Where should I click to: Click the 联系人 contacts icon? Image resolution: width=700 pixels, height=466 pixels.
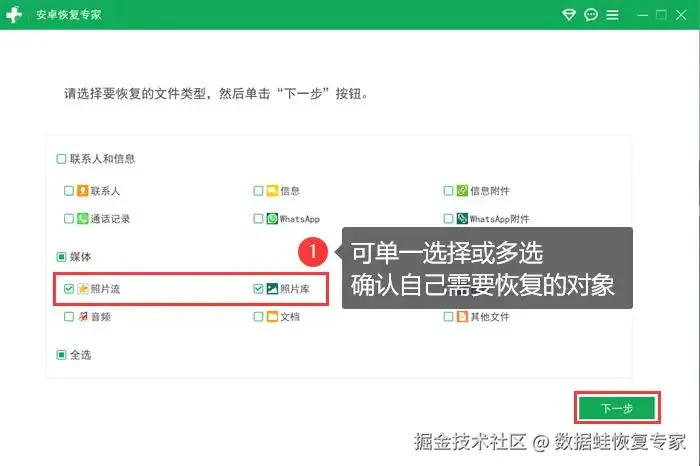pyautogui.click(x=83, y=191)
